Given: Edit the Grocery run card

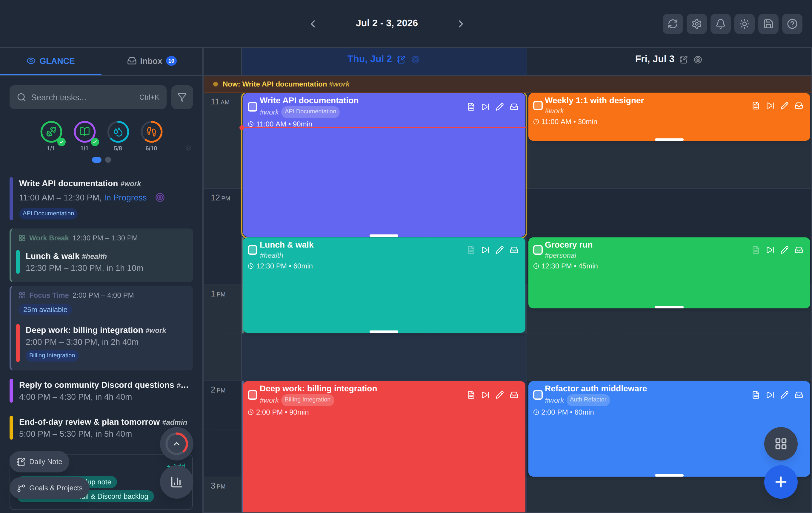Looking at the screenshot, I should pyautogui.click(x=785, y=250).
